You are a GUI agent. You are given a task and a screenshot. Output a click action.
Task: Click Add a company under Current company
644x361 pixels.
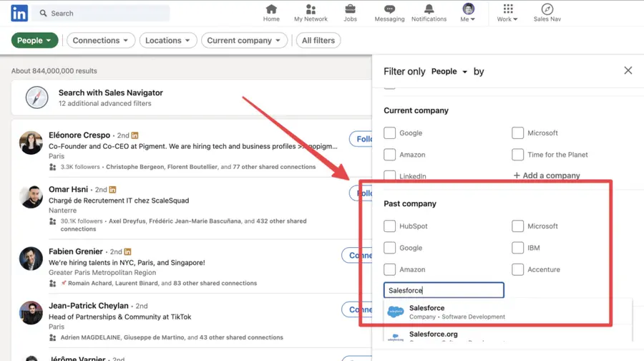coord(547,175)
